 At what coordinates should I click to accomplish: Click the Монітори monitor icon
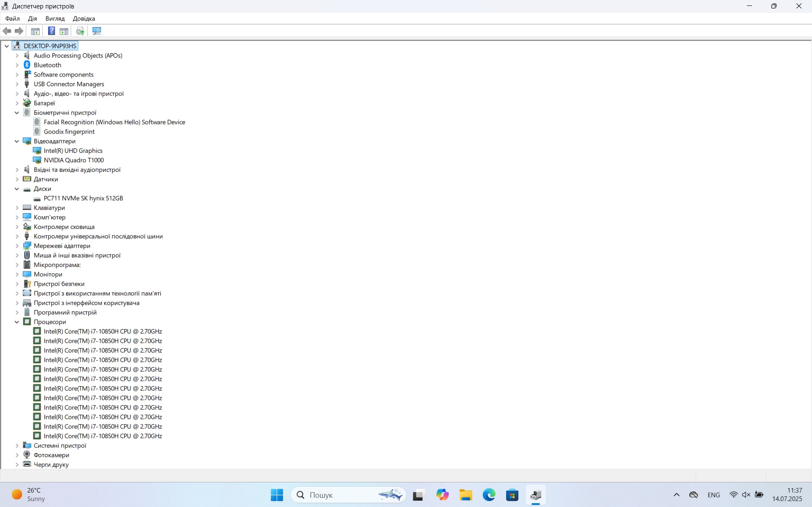(x=27, y=274)
